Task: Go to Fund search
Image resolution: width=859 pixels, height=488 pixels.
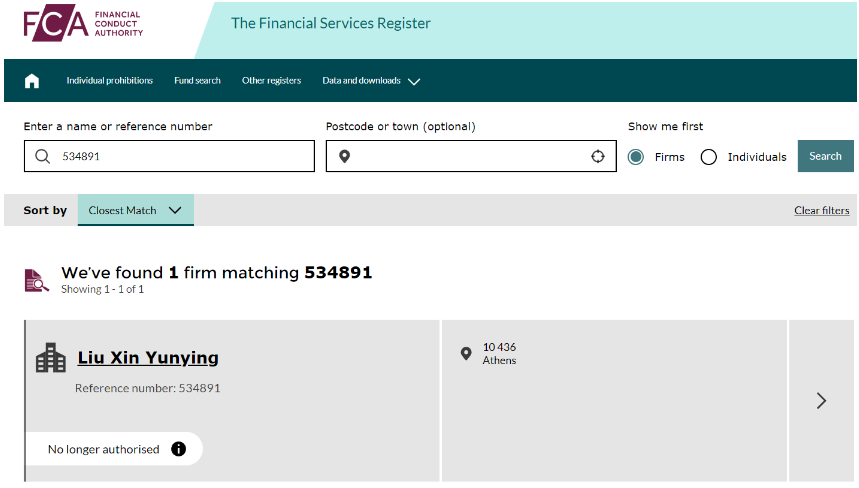Action: click(197, 81)
